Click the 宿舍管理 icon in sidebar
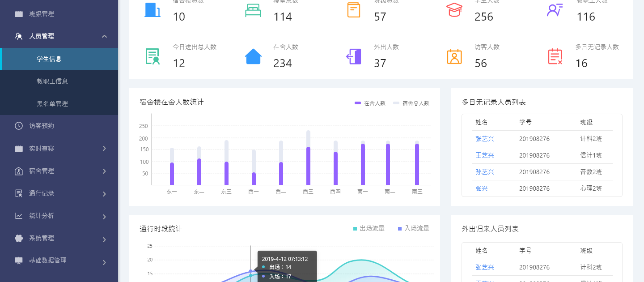Image resolution: width=644 pixels, height=282 pixels. (x=19, y=171)
